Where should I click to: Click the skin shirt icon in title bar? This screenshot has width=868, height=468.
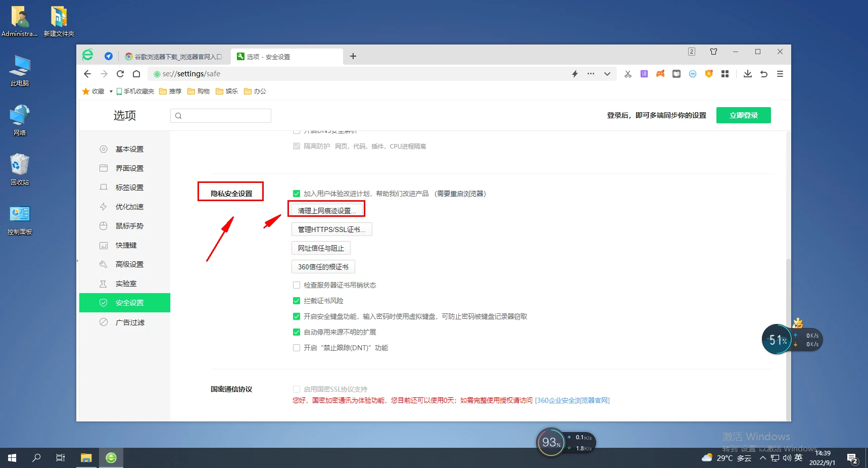pos(713,52)
